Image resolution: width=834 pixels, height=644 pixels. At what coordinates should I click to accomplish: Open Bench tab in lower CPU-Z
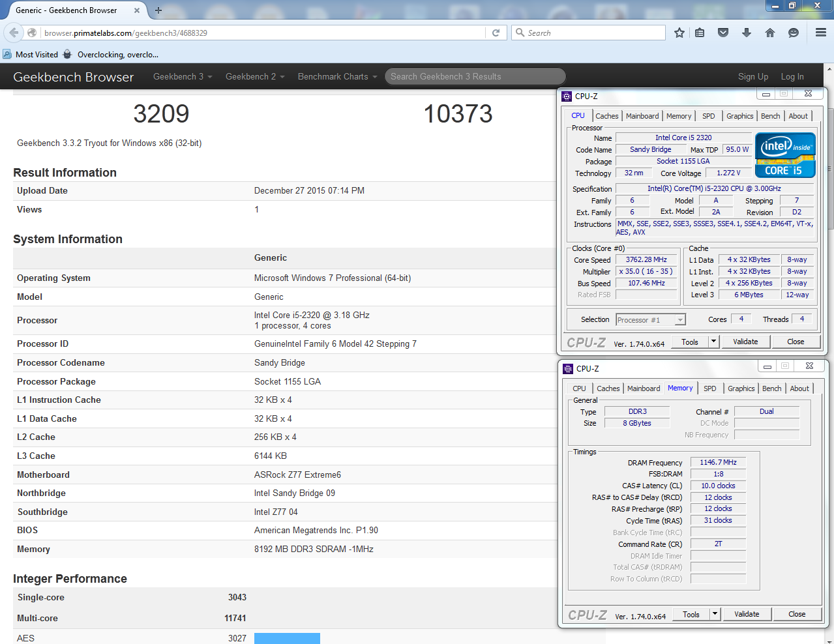coord(772,388)
